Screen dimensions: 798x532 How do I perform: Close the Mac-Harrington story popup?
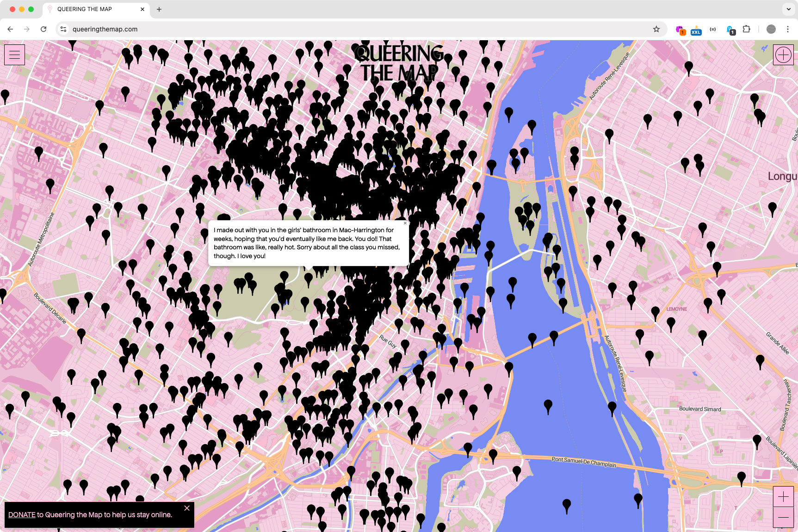click(x=405, y=223)
